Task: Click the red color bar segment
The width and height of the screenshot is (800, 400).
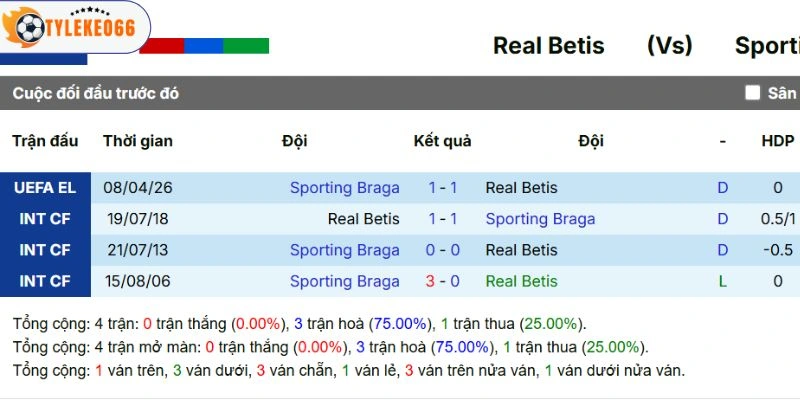Action: 162,46
